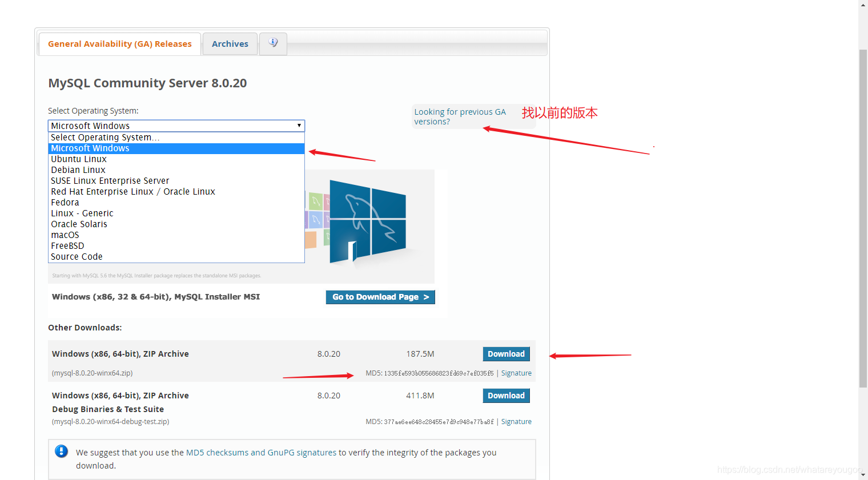Choose the 'Select Operating System…' placeholder option
The height and width of the screenshot is (480, 868).
(x=176, y=138)
